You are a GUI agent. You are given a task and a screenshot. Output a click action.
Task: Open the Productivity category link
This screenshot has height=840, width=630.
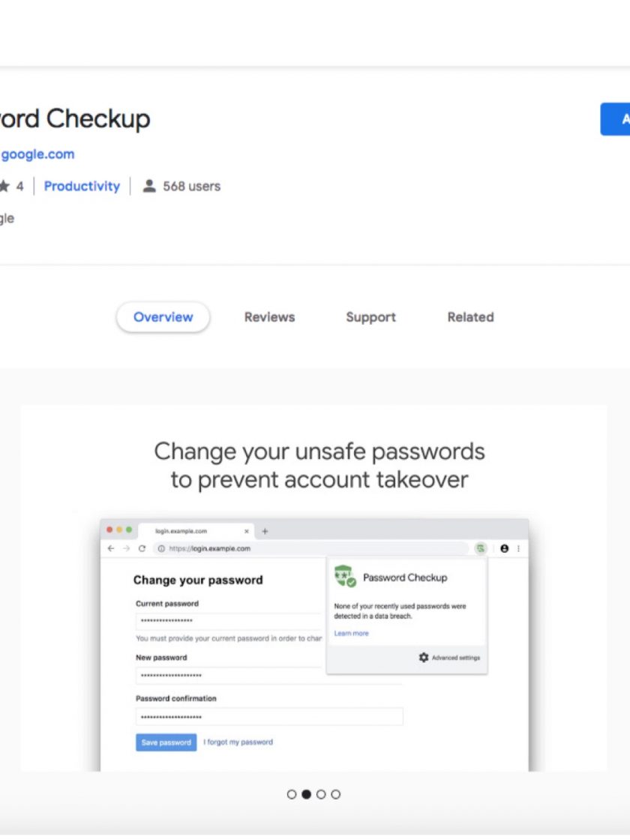click(82, 186)
